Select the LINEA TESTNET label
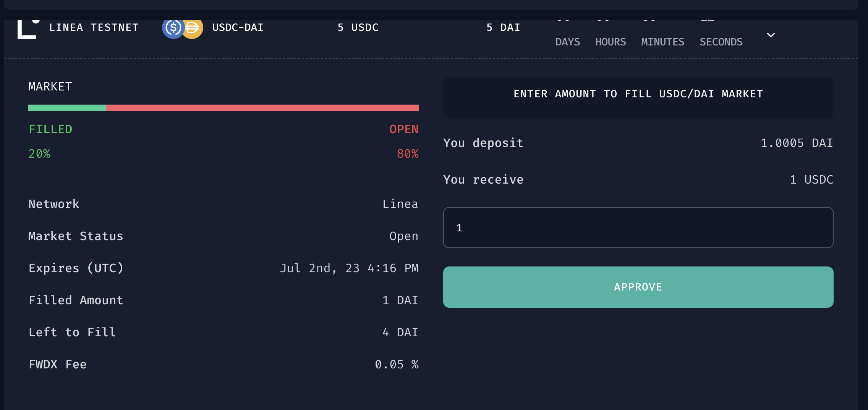The width and height of the screenshot is (868, 410). click(x=94, y=27)
